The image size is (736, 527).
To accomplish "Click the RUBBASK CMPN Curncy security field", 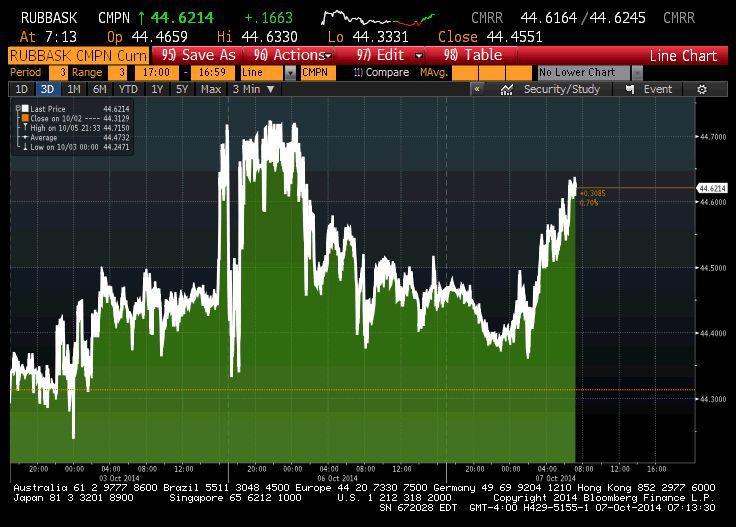I will point(77,55).
